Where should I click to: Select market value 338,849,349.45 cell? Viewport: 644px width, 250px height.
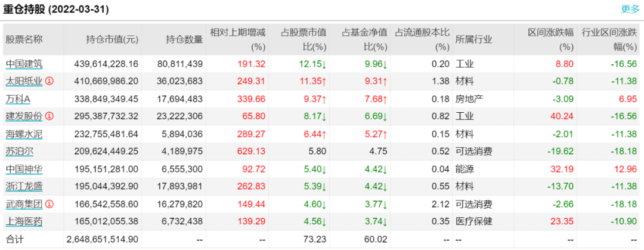pyautogui.click(x=106, y=99)
